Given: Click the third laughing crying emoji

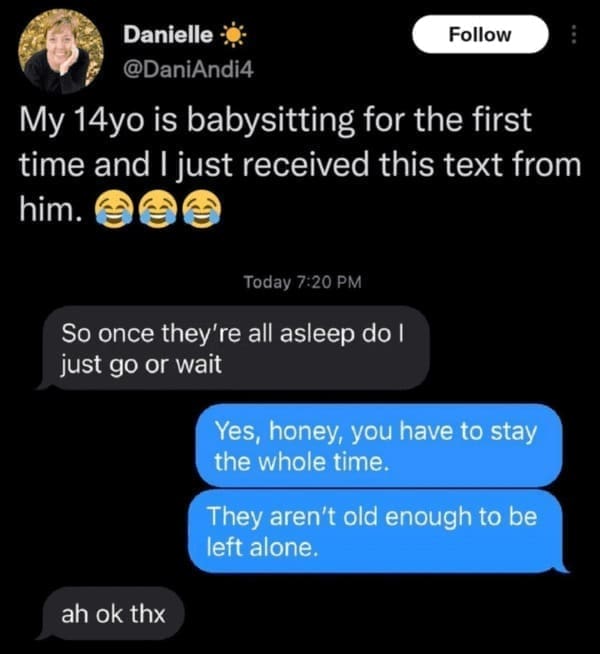Looking at the screenshot, I should [202, 208].
